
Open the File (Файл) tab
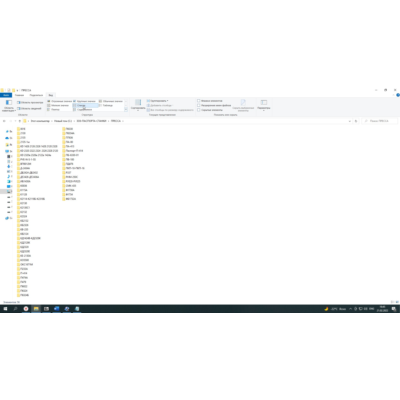6,95
